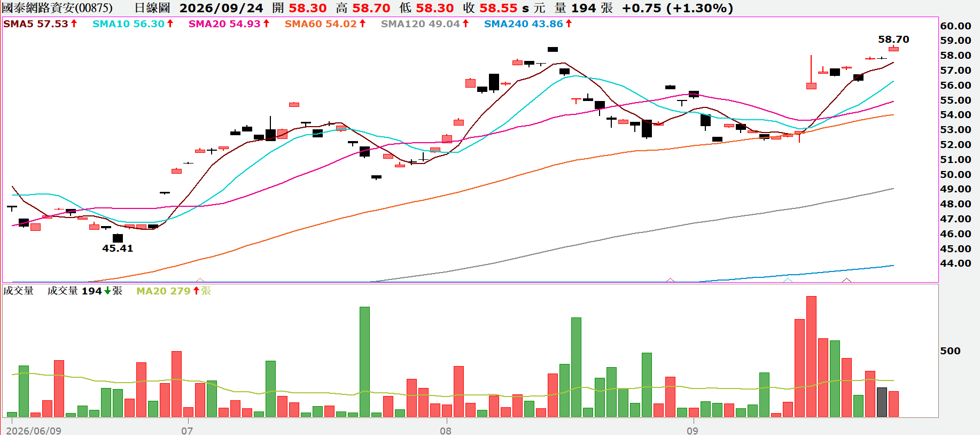This screenshot has height=435, width=980.
Task: Click the 07 month label on the time axis
Action: 186,431
